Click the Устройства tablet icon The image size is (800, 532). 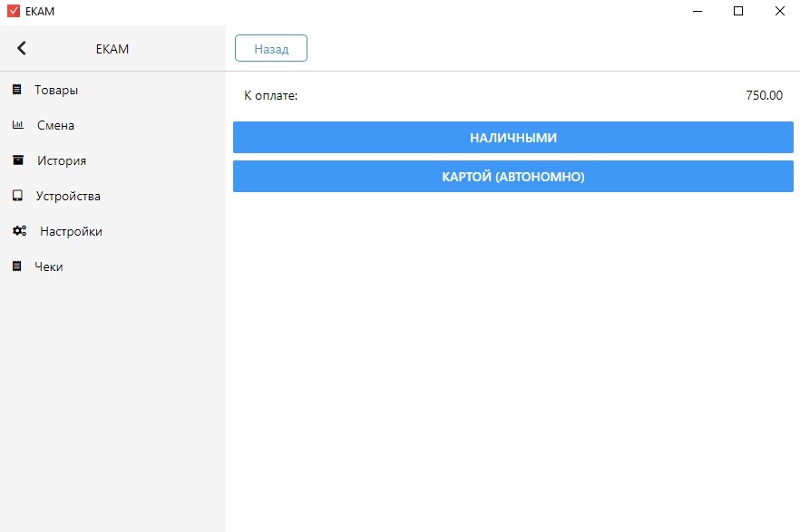(17, 196)
